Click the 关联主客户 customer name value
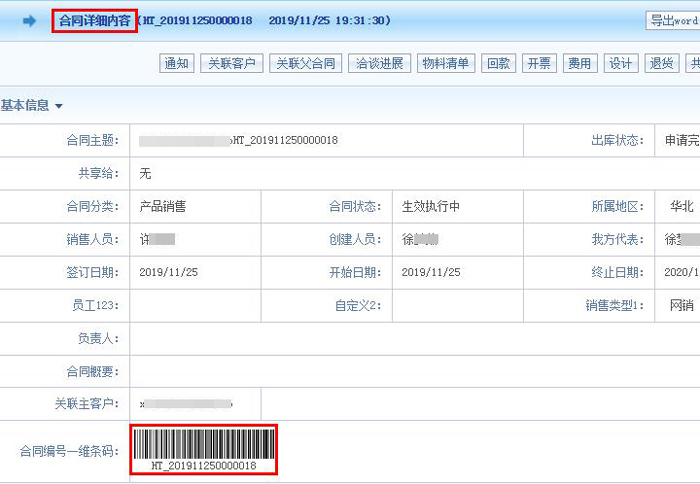 click(186, 404)
